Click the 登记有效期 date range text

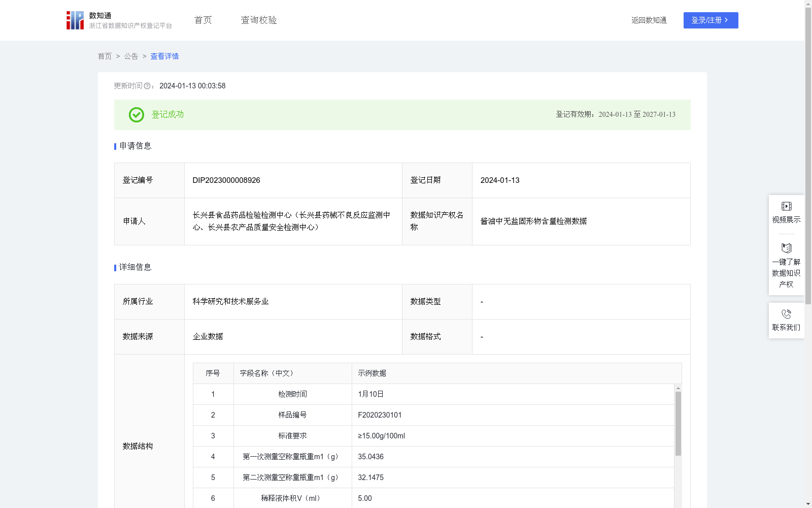tap(616, 115)
